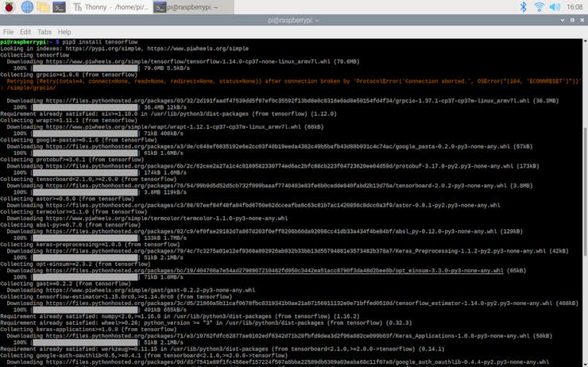Click the tensorboard wheel download URL
The width and height of the screenshot is (588, 367).
pos(276,186)
